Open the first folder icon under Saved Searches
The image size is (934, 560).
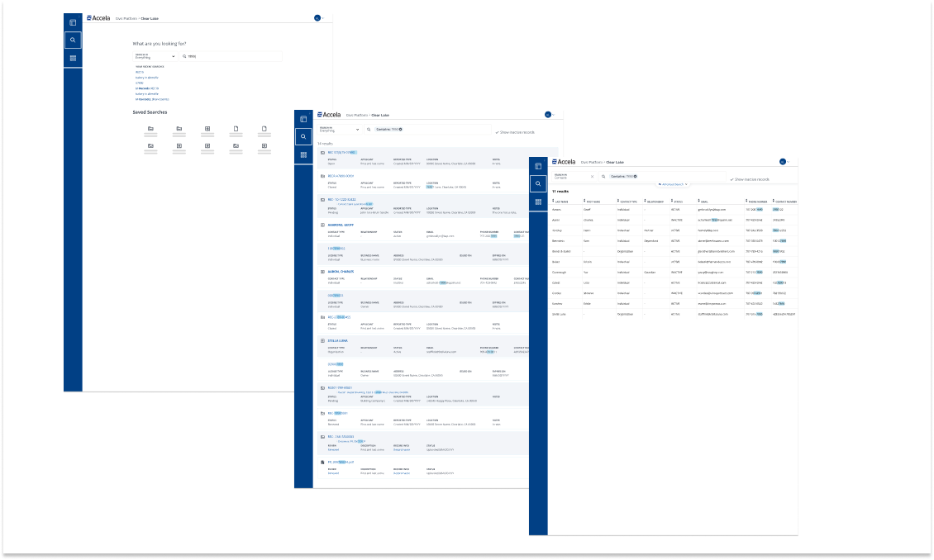point(150,129)
